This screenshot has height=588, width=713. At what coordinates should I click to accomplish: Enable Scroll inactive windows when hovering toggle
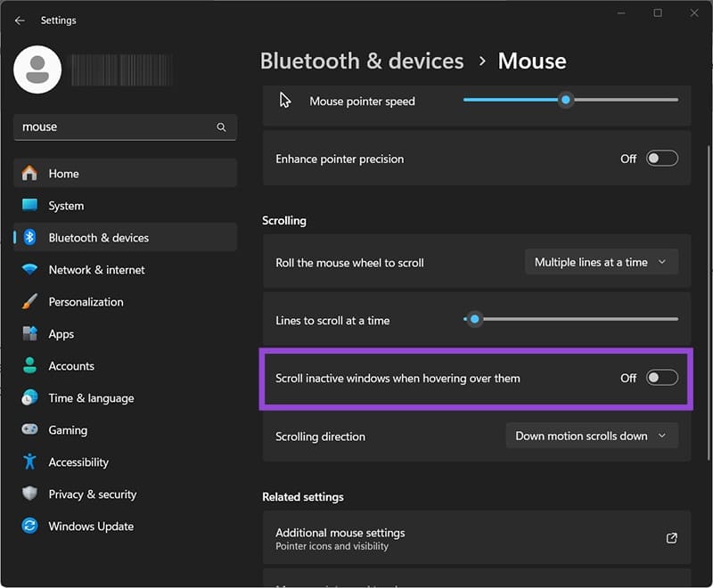[x=662, y=378]
